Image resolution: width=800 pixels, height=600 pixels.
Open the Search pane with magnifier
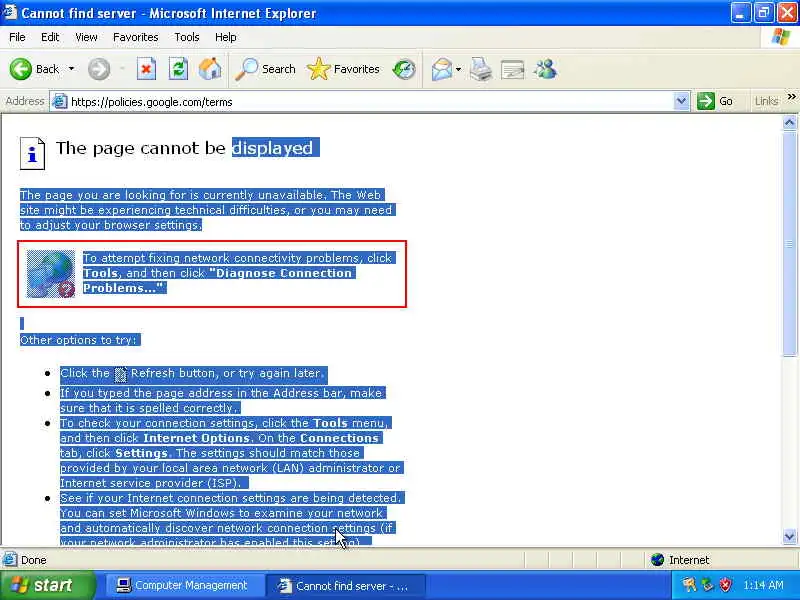[x=265, y=69]
